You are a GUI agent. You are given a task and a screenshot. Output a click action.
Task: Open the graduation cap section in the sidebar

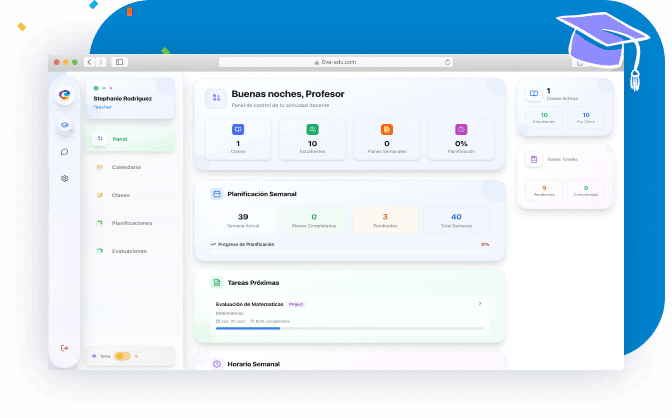pyautogui.click(x=65, y=125)
